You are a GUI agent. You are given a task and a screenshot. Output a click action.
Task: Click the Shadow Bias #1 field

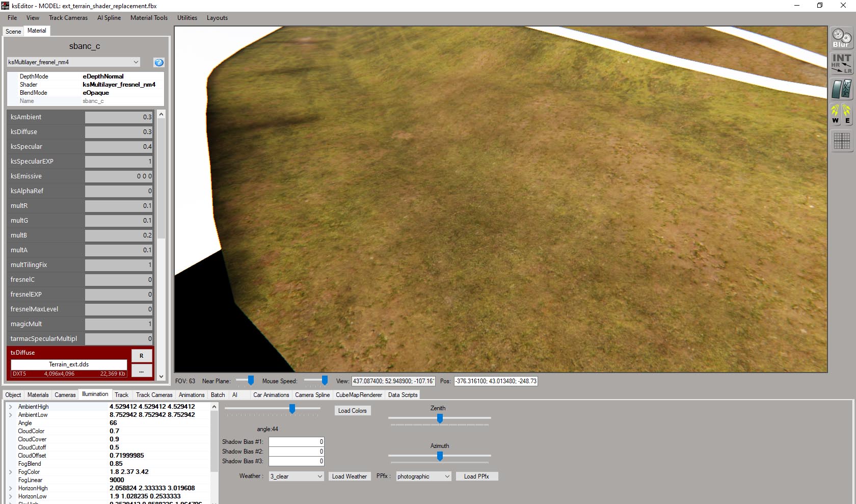297,442
